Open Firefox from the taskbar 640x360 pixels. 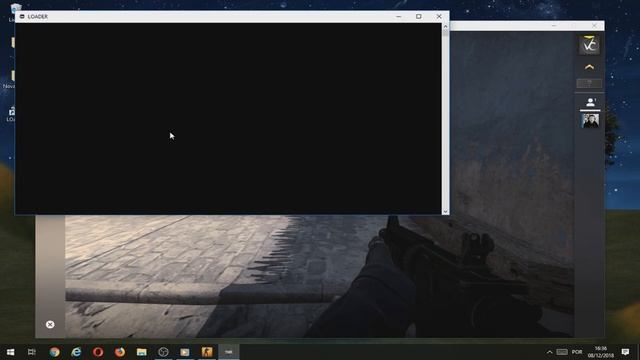click(120, 352)
